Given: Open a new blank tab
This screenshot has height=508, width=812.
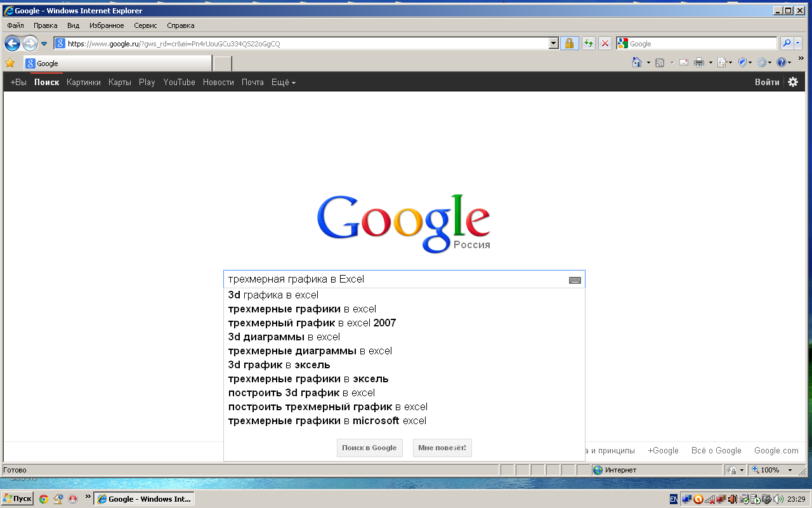Looking at the screenshot, I should pos(222,63).
